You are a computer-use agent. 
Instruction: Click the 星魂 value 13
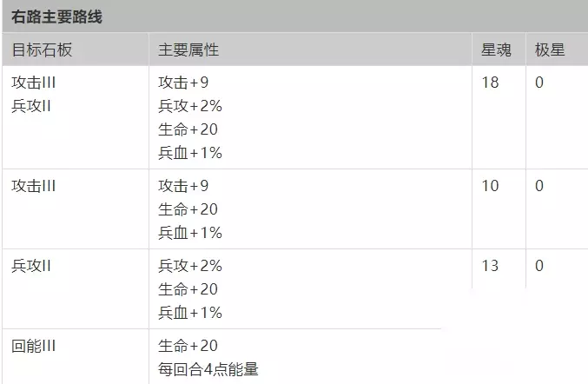click(490, 266)
